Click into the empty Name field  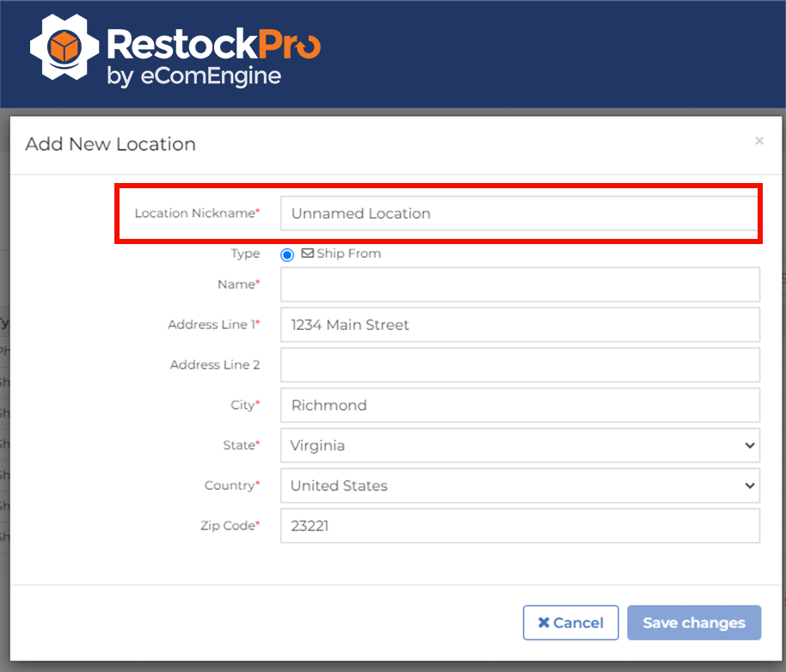(x=519, y=284)
